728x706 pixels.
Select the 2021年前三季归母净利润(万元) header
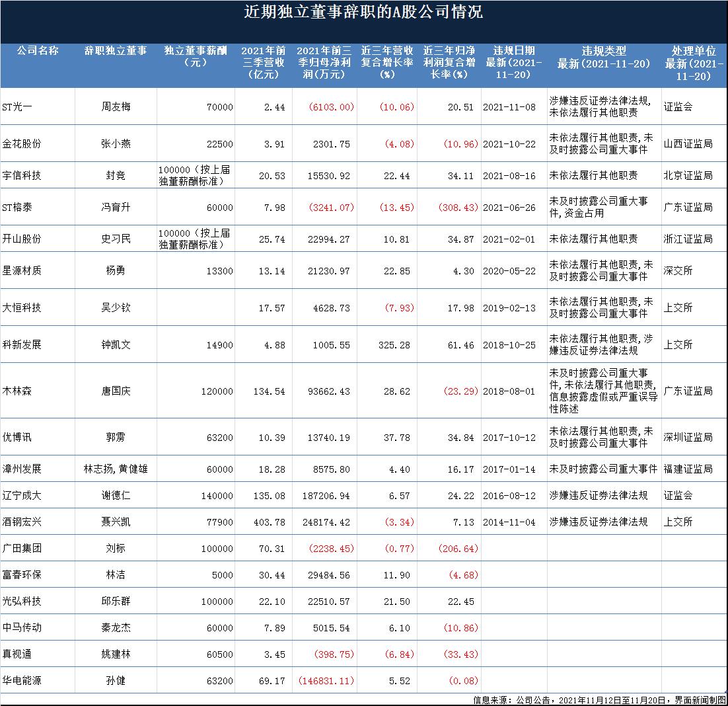click(324, 62)
